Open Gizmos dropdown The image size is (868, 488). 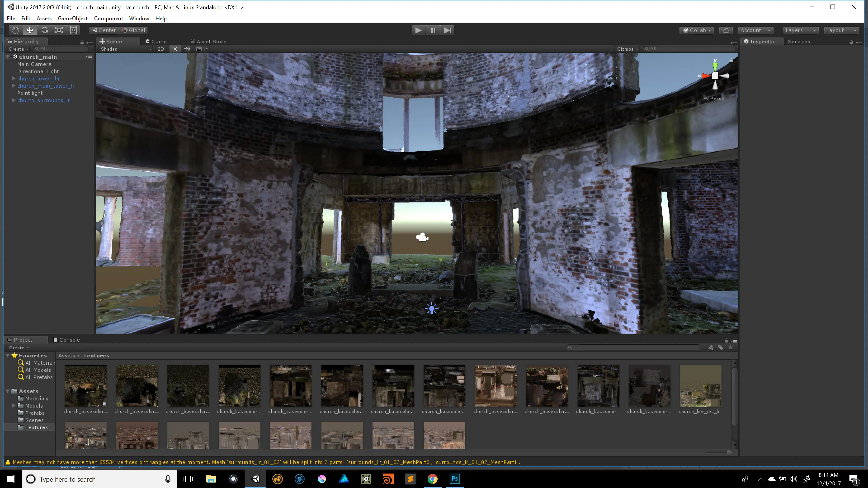click(x=627, y=49)
